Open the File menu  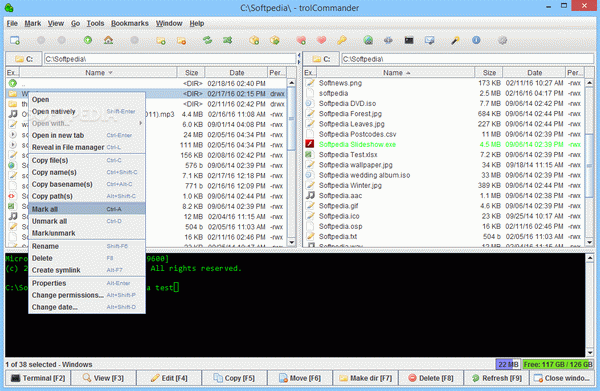coord(12,23)
